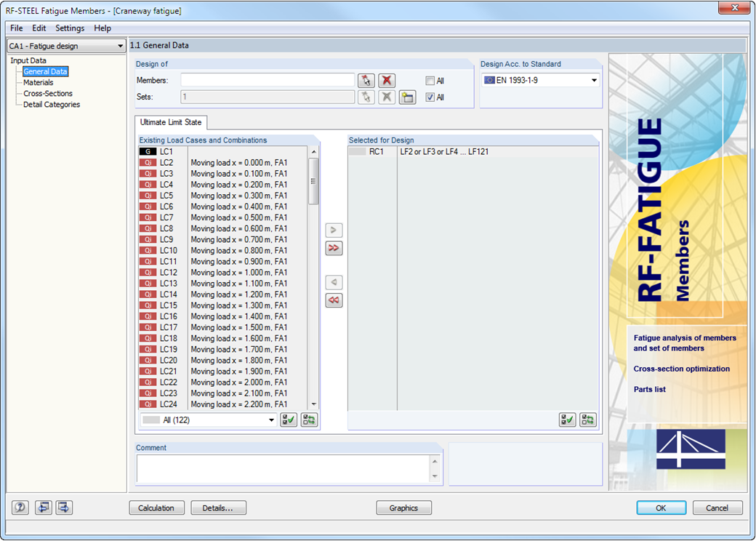Select members graphically using the pick tool

[x=366, y=80]
